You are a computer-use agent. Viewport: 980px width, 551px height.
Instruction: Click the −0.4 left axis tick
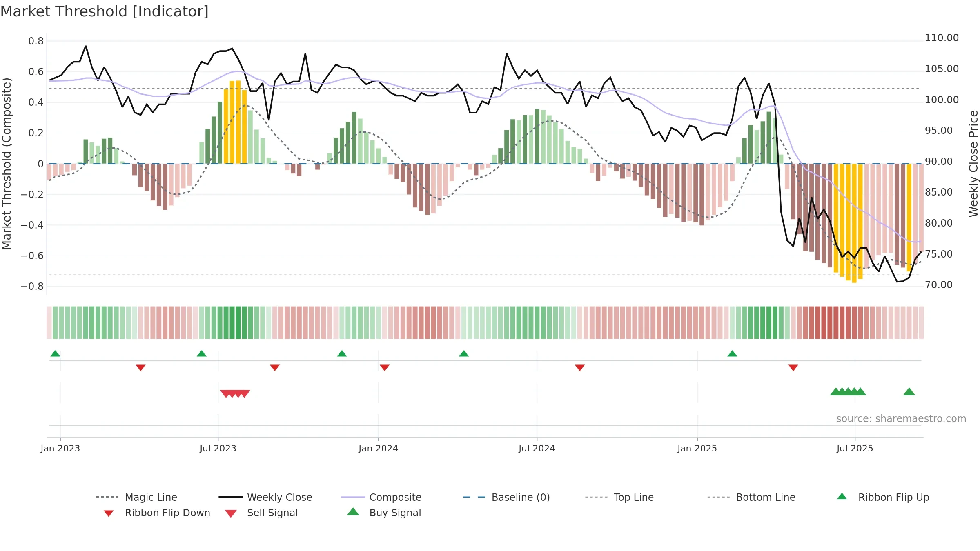coord(32,225)
